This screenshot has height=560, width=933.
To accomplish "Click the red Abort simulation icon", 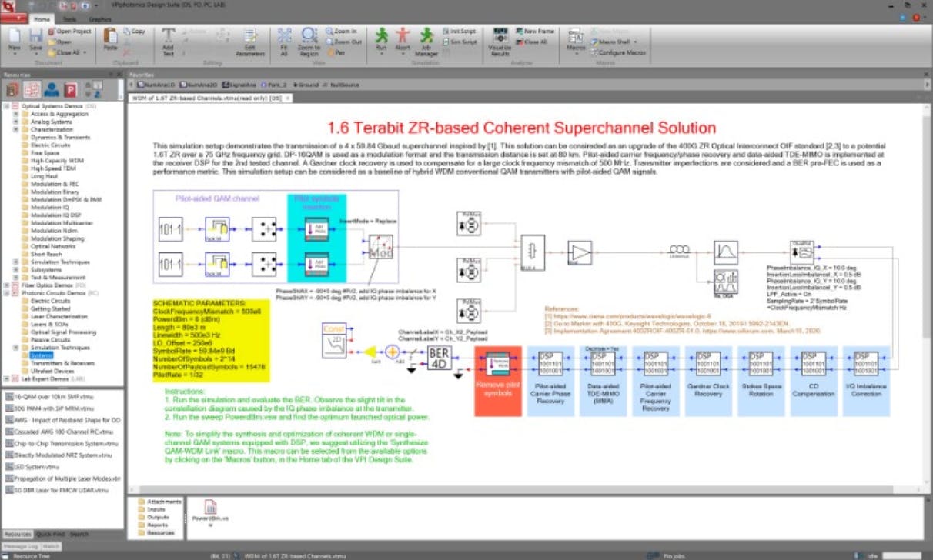I will [403, 38].
